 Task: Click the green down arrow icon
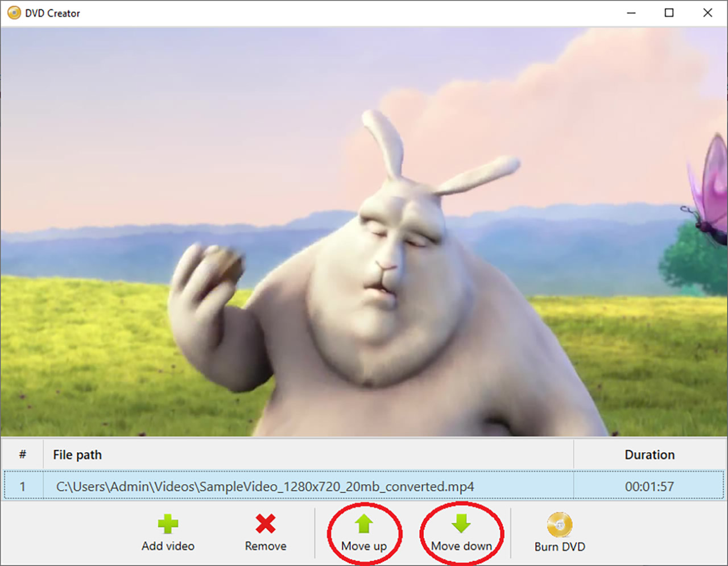[461, 523]
